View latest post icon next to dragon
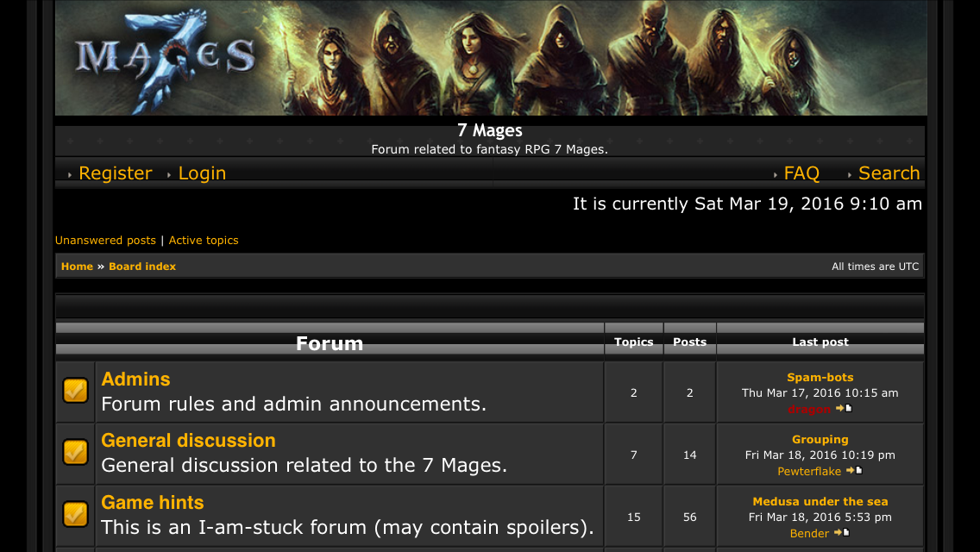 844,408
